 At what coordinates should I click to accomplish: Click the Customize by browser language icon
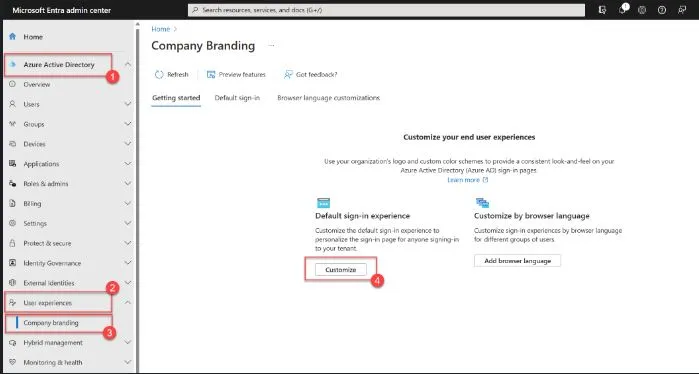482,203
